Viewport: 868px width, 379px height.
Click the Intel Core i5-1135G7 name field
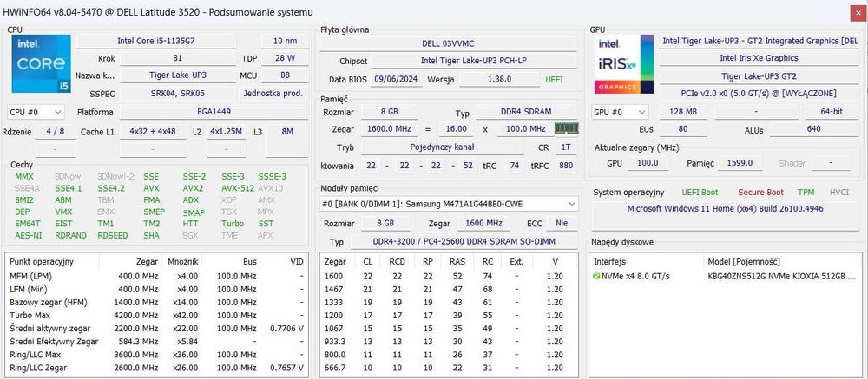(156, 41)
